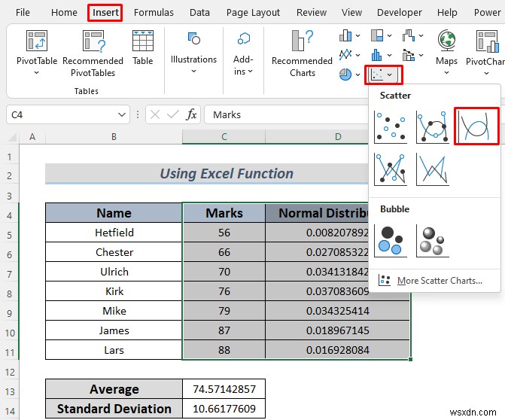The image size is (505, 420).
Task: Click the Marks header cell
Action: pyautogui.click(x=224, y=213)
